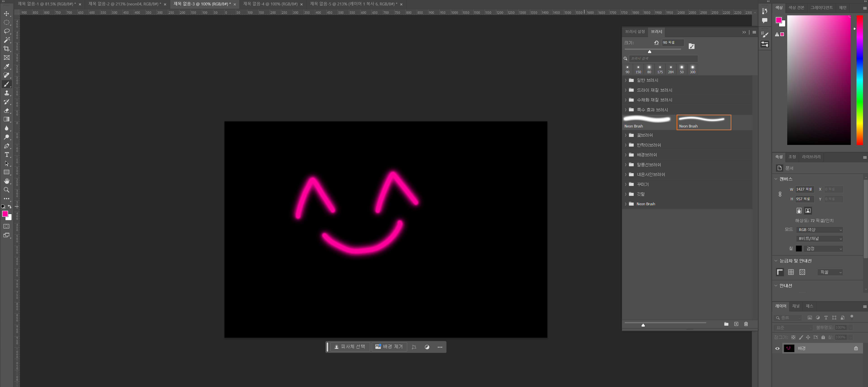
Task: Select the Zoom tool
Action: click(6, 190)
